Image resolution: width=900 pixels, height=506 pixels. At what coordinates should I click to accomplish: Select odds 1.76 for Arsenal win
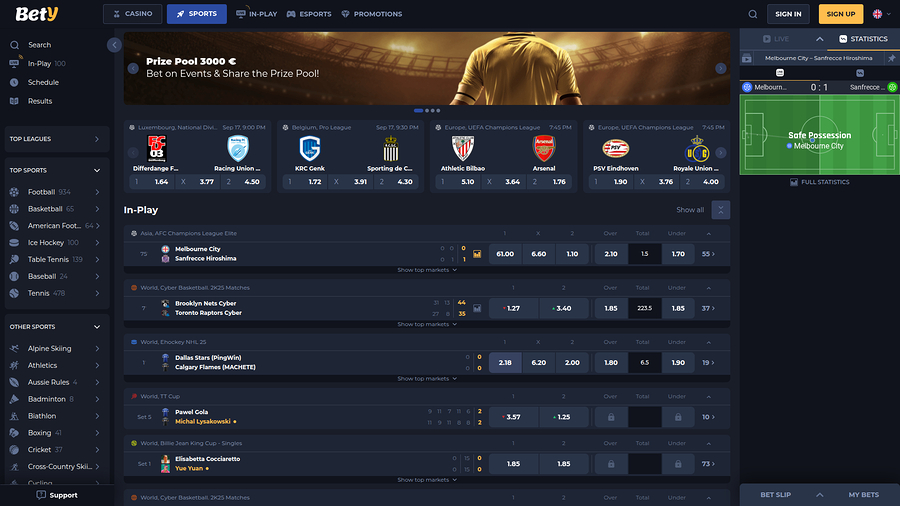point(550,182)
